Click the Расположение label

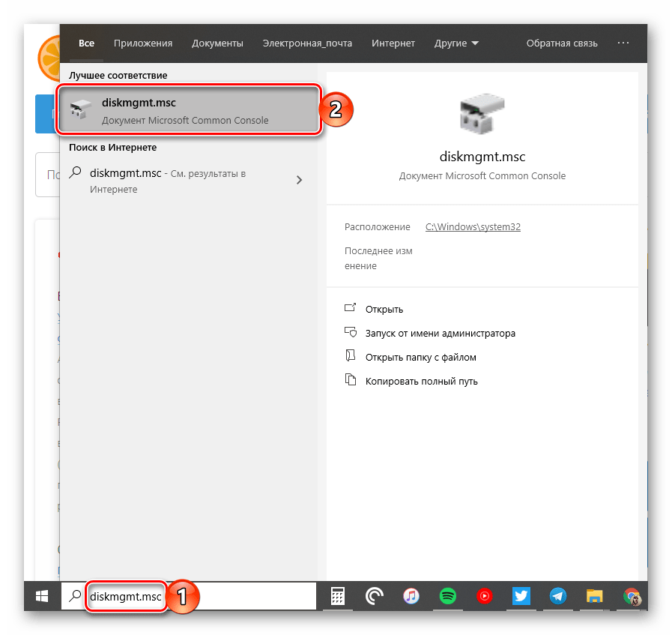pos(377,227)
